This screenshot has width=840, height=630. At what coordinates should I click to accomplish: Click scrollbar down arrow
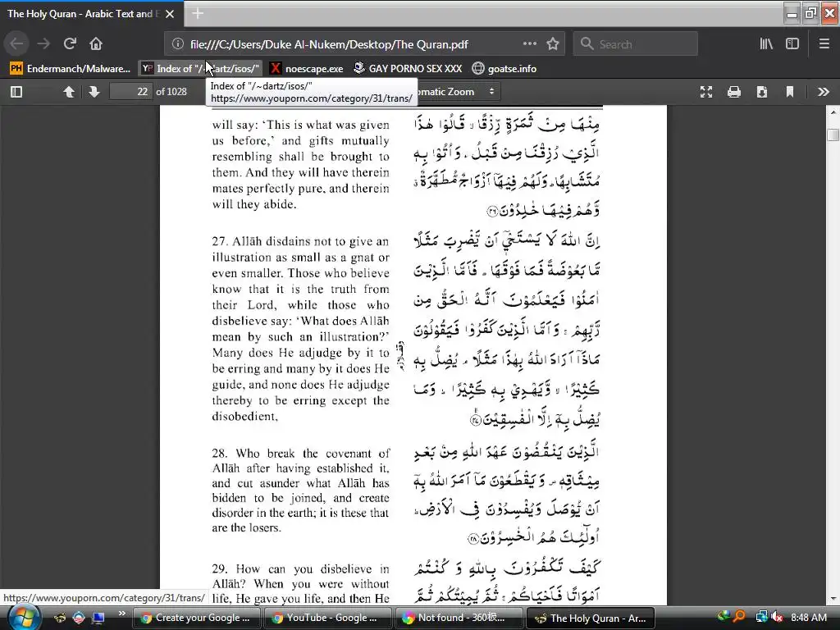pyautogui.click(x=833, y=599)
